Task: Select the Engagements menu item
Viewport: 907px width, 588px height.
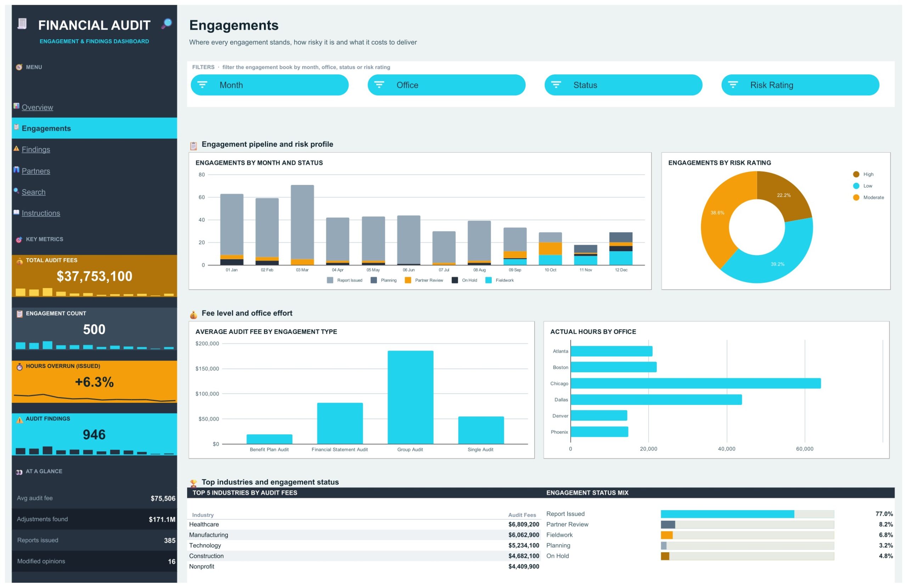Action: [x=94, y=128]
